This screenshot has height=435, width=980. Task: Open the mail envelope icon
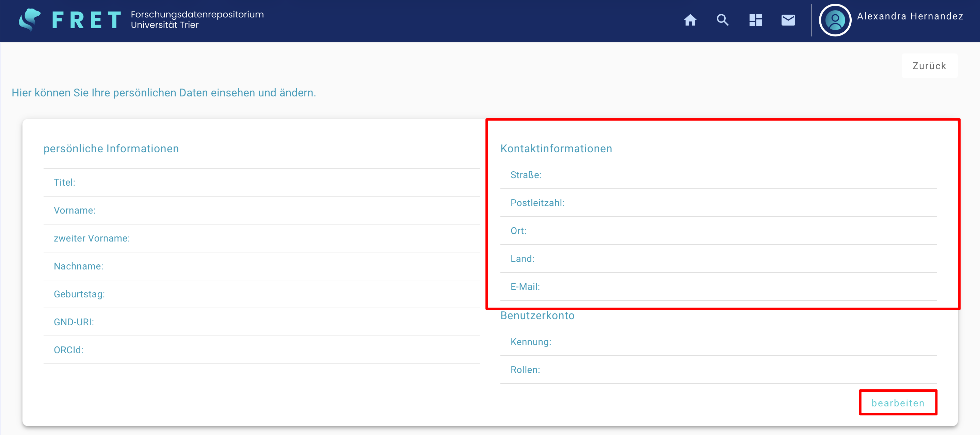tap(788, 20)
